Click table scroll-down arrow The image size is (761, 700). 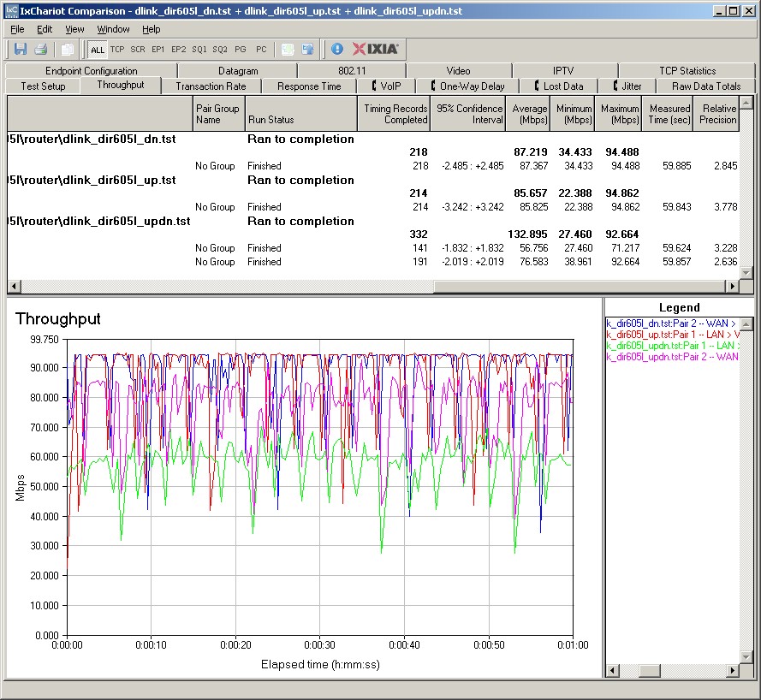pyautogui.click(x=746, y=273)
